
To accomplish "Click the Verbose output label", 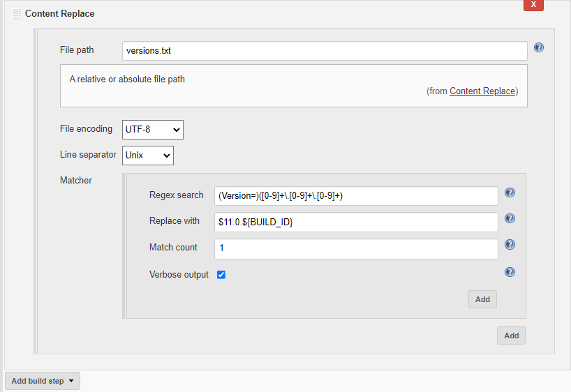I will [x=179, y=274].
